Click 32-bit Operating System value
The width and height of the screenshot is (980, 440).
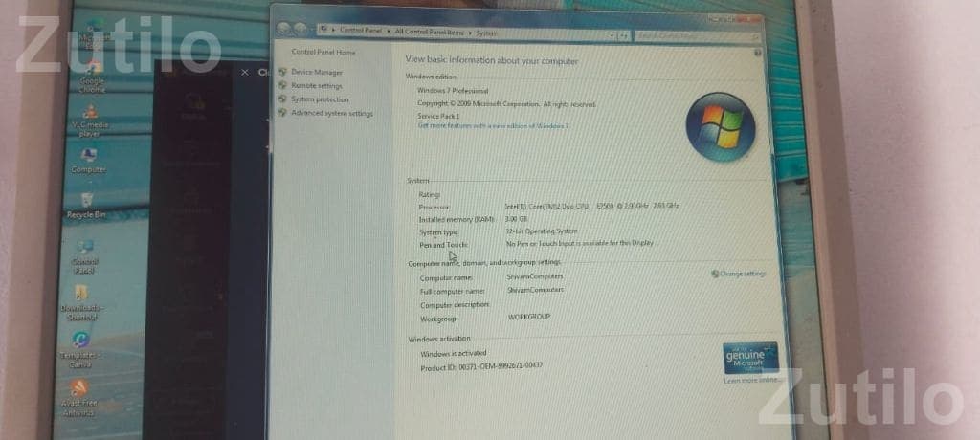542,231
